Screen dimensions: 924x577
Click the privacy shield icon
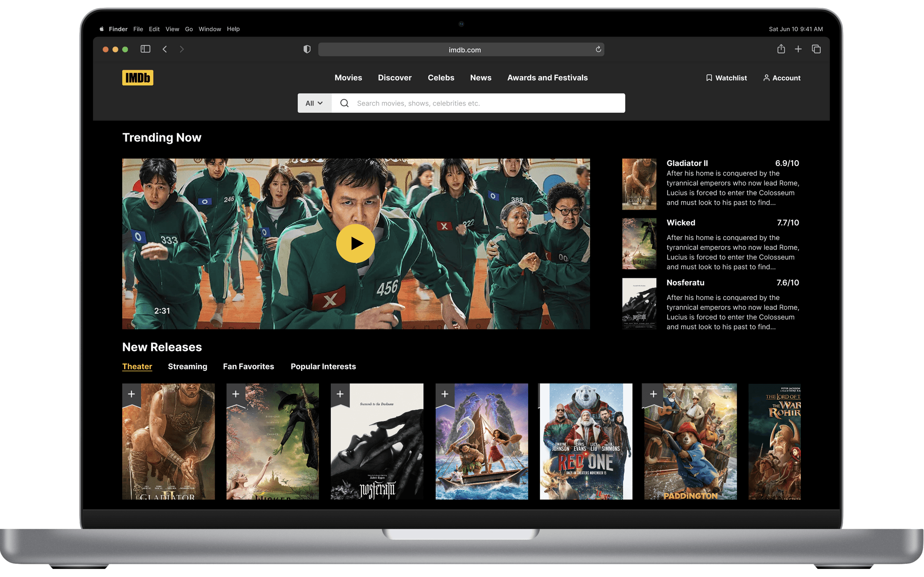pos(307,49)
